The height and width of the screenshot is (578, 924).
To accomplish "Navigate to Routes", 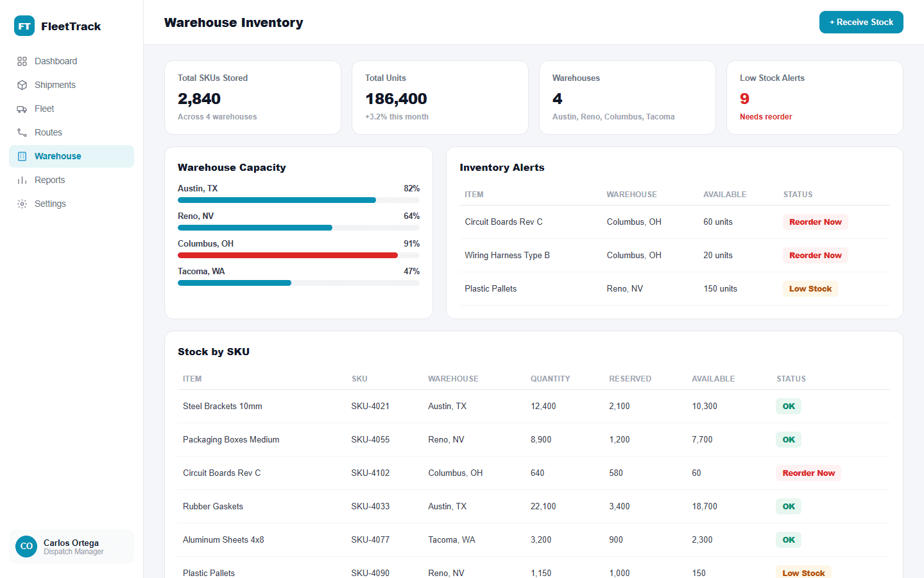I will pyautogui.click(x=71, y=132).
